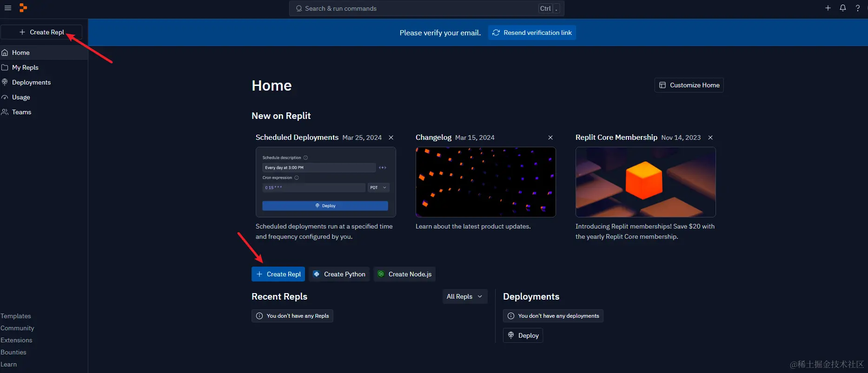Viewport: 868px width, 373px height.
Task: Open the Changelog thumbnail image
Action: [x=486, y=182]
